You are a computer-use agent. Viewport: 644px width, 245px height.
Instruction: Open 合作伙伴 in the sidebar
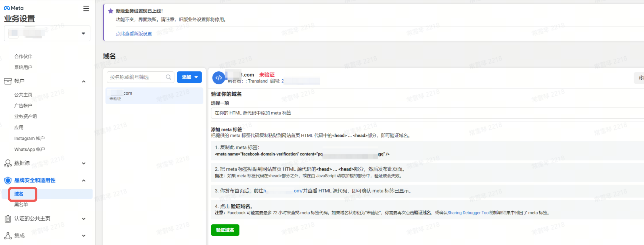click(23, 56)
